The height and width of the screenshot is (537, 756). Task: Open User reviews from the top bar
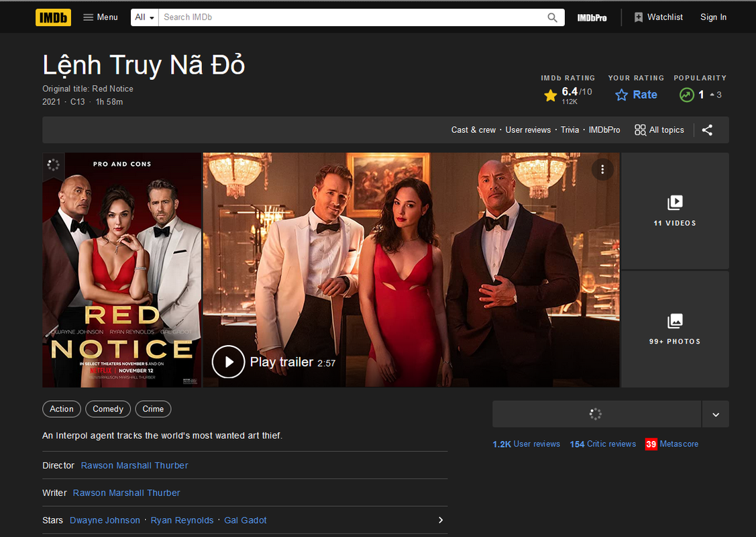(x=528, y=130)
